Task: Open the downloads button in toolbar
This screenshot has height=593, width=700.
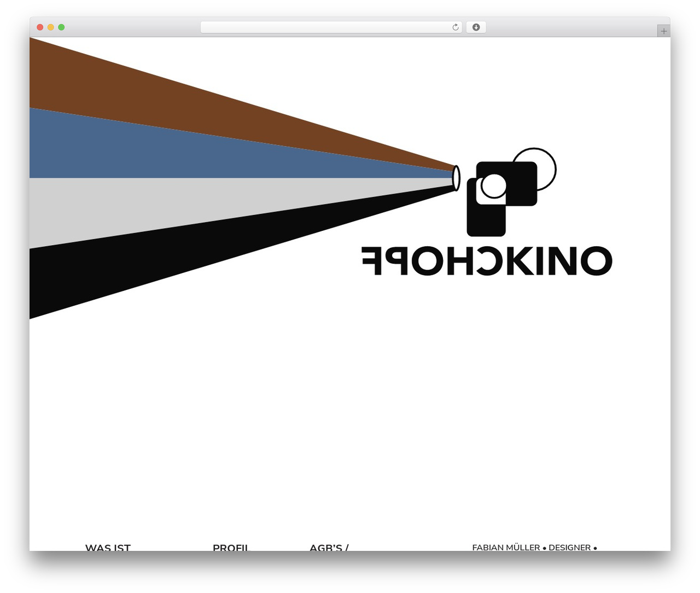Action: point(476,27)
